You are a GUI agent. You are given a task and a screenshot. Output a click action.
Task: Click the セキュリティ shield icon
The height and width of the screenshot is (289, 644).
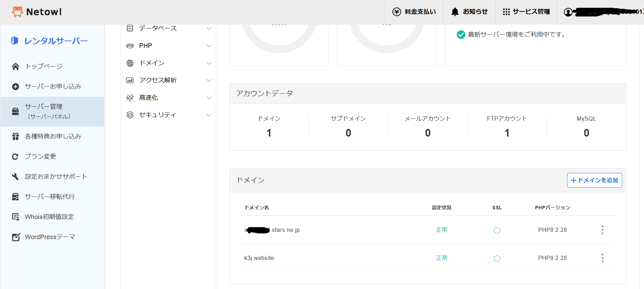130,115
